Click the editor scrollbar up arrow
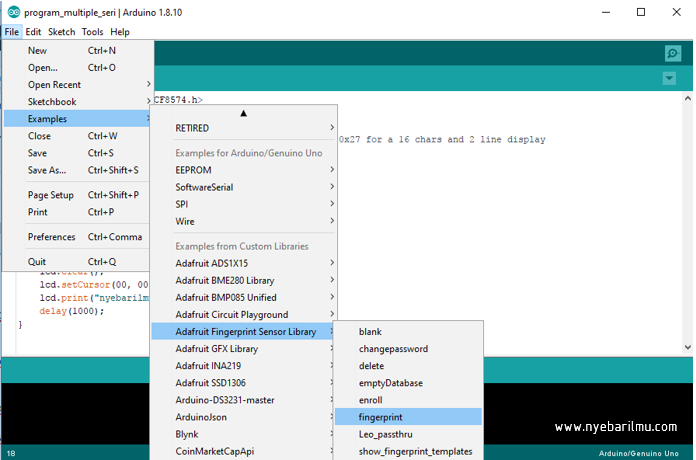This screenshot has height=460, width=696. [x=688, y=99]
